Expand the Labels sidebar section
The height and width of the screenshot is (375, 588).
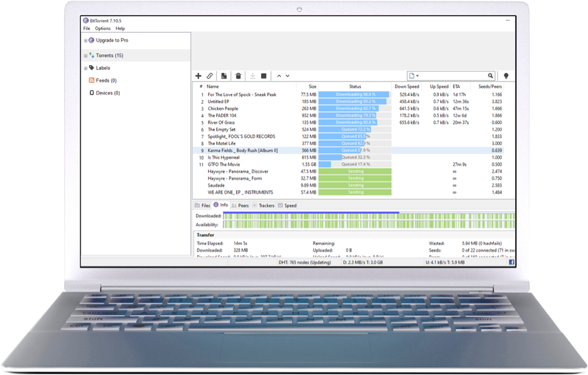click(85, 68)
